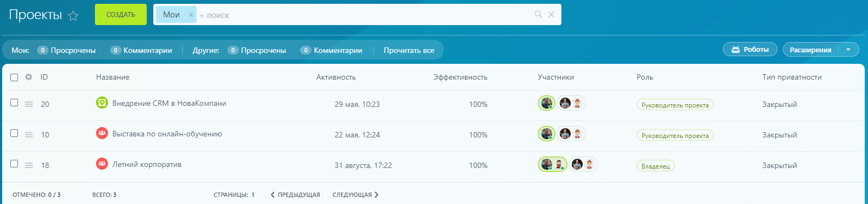This screenshot has width=868, height=204.
Task: Go to next page via Следующая
Action: (355, 195)
